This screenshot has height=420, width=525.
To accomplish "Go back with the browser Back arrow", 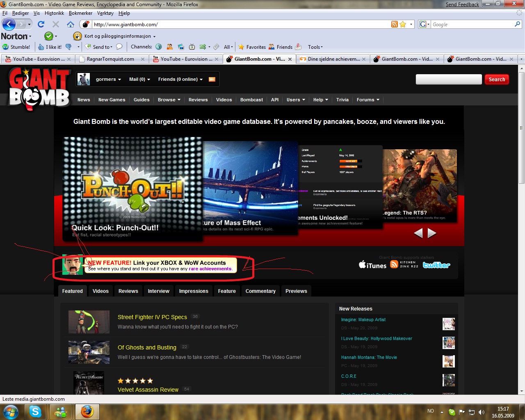I will 9,24.
